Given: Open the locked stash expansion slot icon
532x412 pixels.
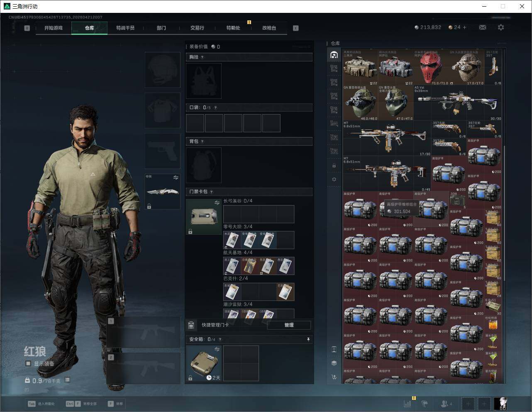Looking at the screenshot, I should [334, 166].
